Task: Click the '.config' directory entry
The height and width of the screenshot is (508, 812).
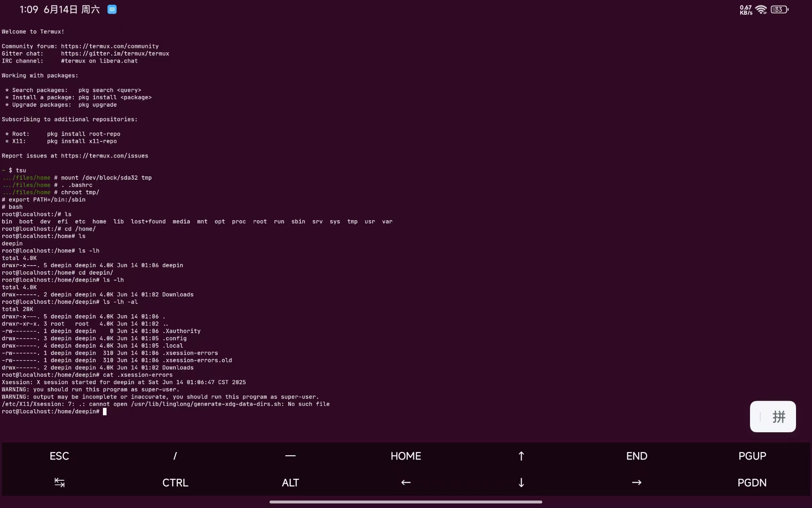Action: (x=174, y=338)
